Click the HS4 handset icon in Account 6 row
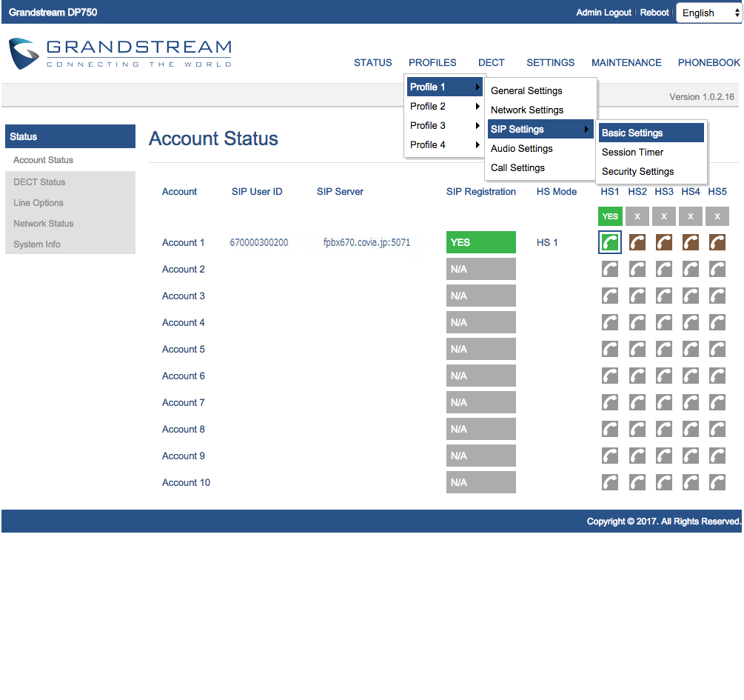Image resolution: width=744 pixels, height=700 pixels. click(691, 376)
